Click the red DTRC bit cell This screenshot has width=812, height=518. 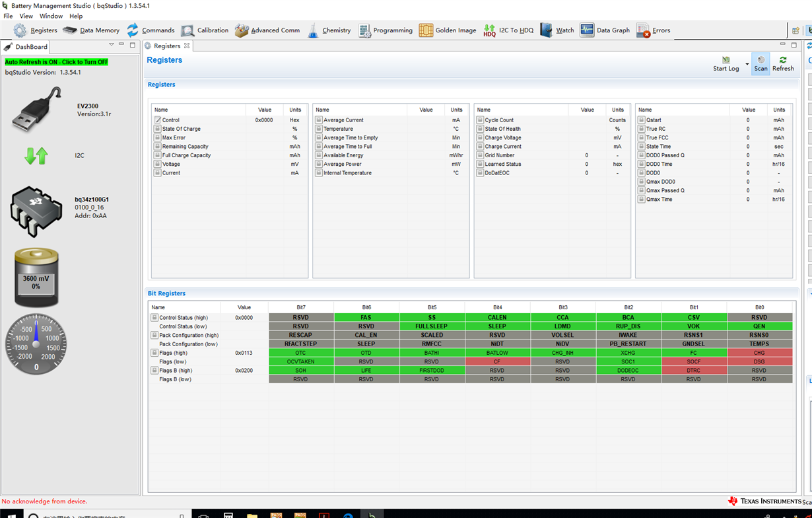click(x=694, y=371)
